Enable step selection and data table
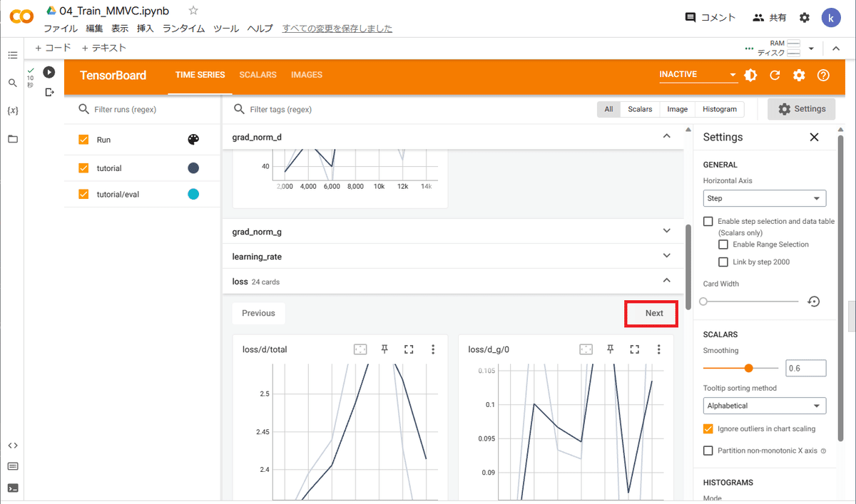This screenshot has width=856, height=504. 708,222
